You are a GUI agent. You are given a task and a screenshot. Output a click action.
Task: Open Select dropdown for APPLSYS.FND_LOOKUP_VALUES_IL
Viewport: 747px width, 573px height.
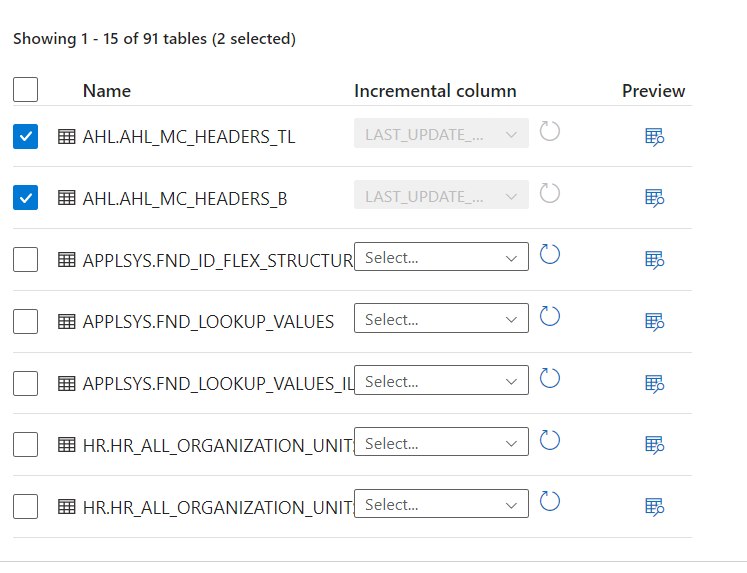(441, 382)
